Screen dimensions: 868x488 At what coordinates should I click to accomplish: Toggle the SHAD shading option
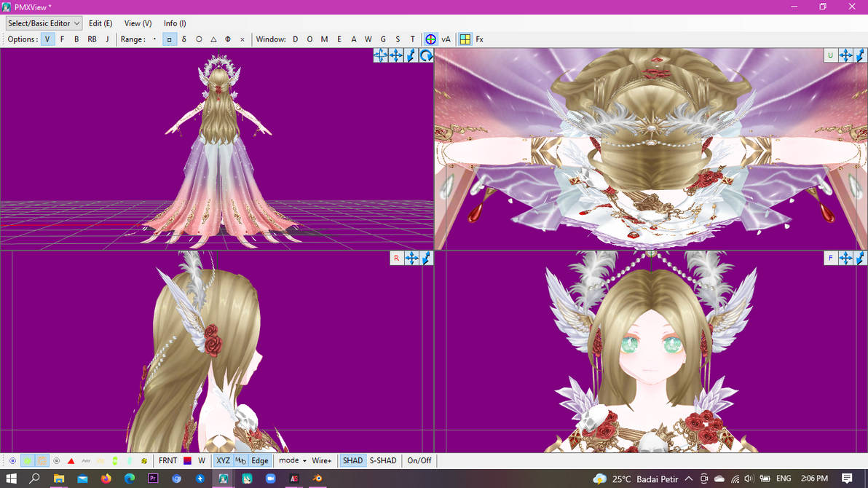(352, 461)
